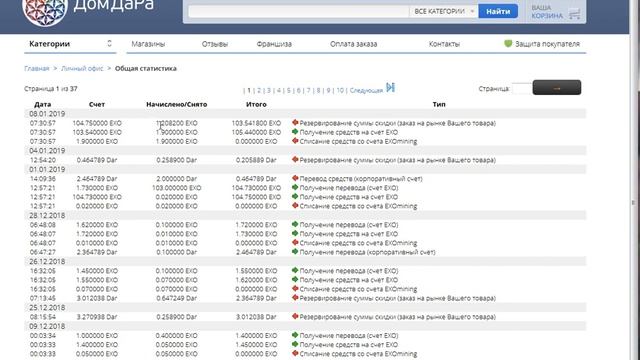640x360 pixels.
Task: Click Получение перевода (корпоративный счет) text
Action: pyautogui.click(x=367, y=252)
